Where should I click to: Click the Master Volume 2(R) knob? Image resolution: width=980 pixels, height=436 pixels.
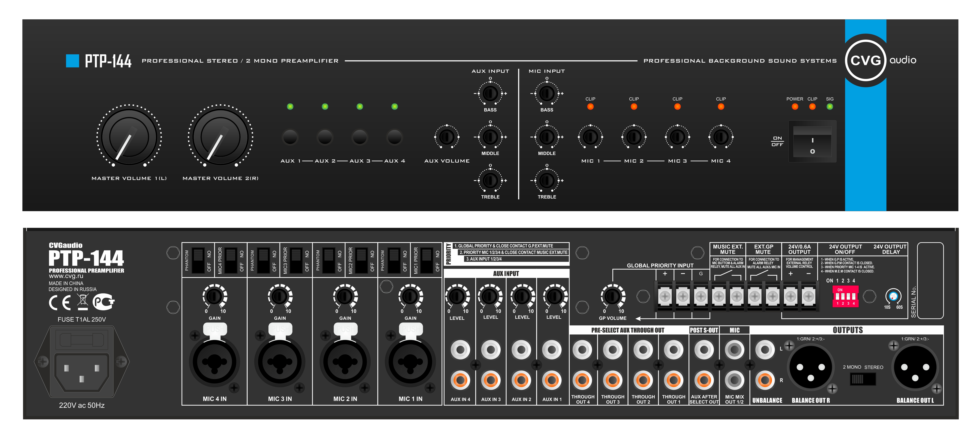[220, 137]
